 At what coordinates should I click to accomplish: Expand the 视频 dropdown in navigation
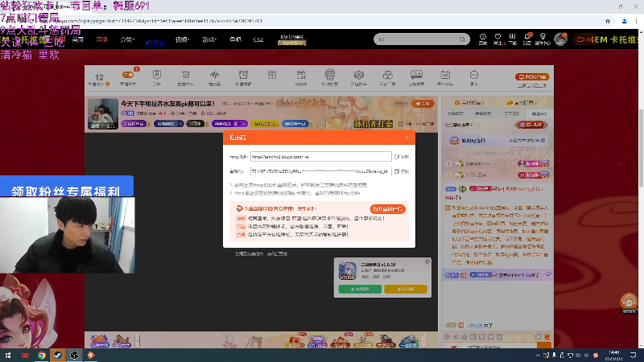pyautogui.click(x=183, y=39)
